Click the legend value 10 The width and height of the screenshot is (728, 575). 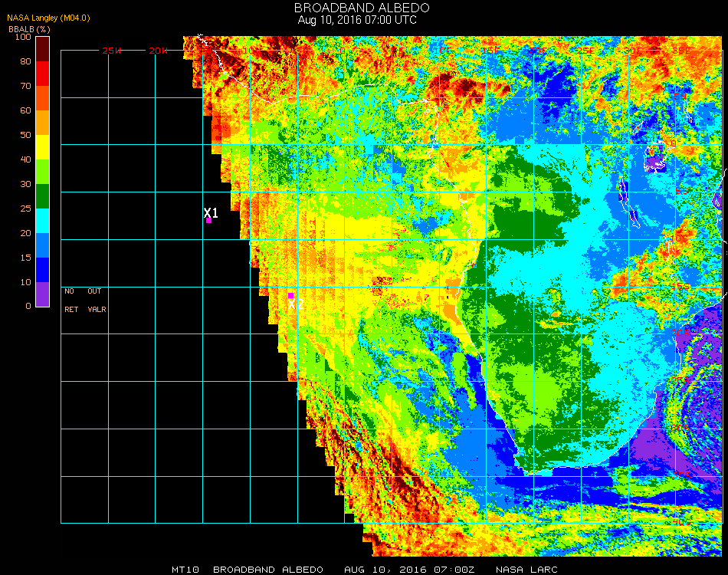pyautogui.click(x=25, y=282)
